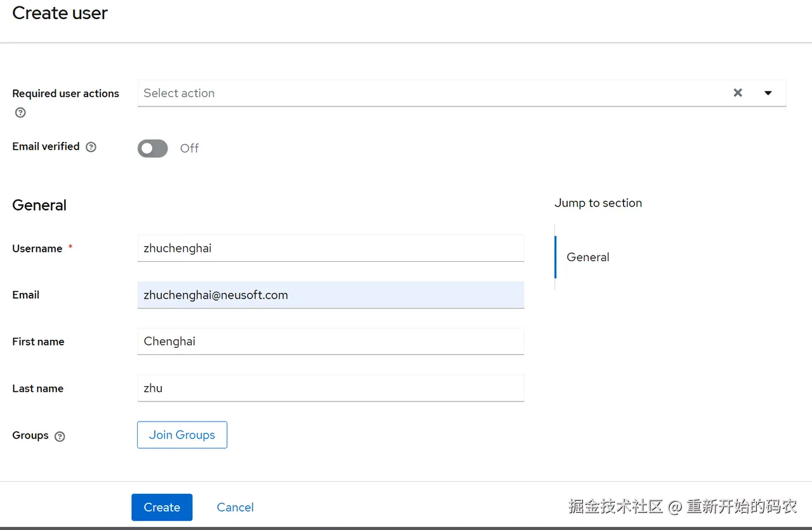Click the Create user page heading
The width and height of the screenshot is (812, 530).
pos(60,13)
